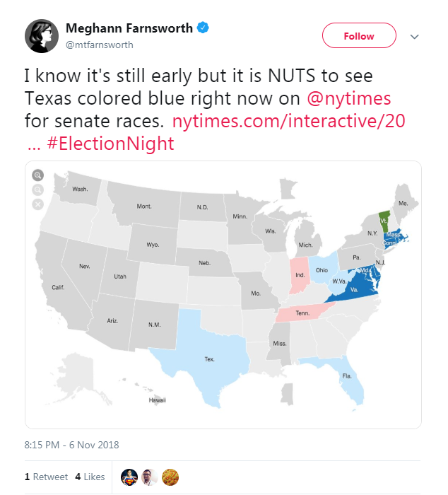The width and height of the screenshot is (448, 495).
Task: Open the tweet timestamp 8:15 PM
Action: coord(71,445)
